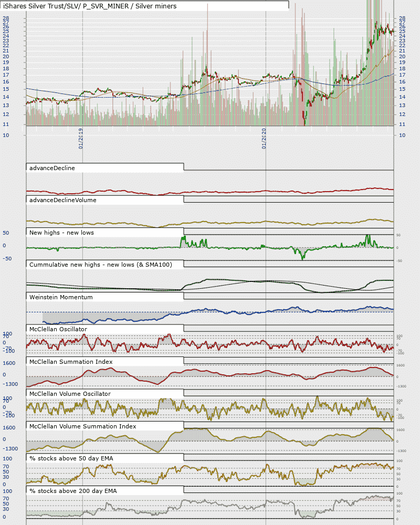Click the left axis value 15 on price chart

pyautogui.click(x=6, y=89)
